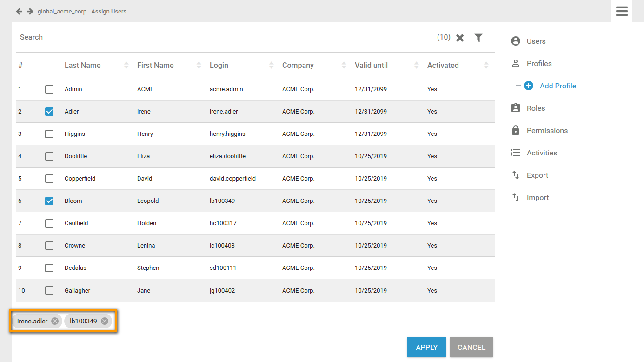The width and height of the screenshot is (644, 362).
Task: Select the Higgins row checkbox
Action: (49, 134)
